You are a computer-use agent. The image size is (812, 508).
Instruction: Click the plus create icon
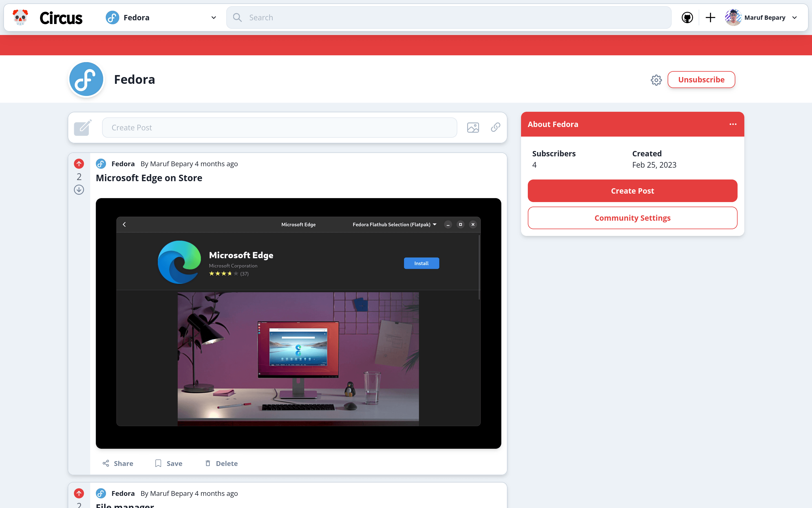(x=710, y=17)
